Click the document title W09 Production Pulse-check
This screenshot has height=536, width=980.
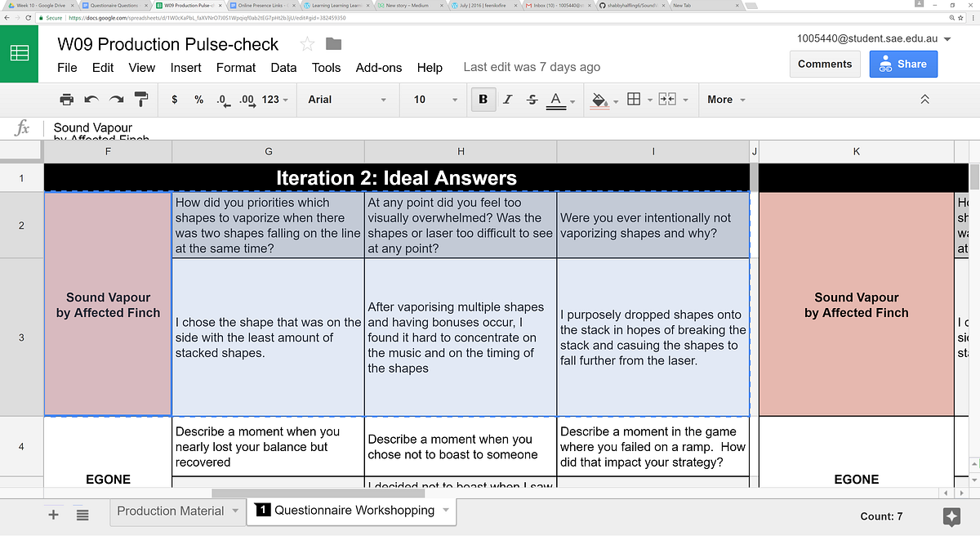click(x=168, y=44)
